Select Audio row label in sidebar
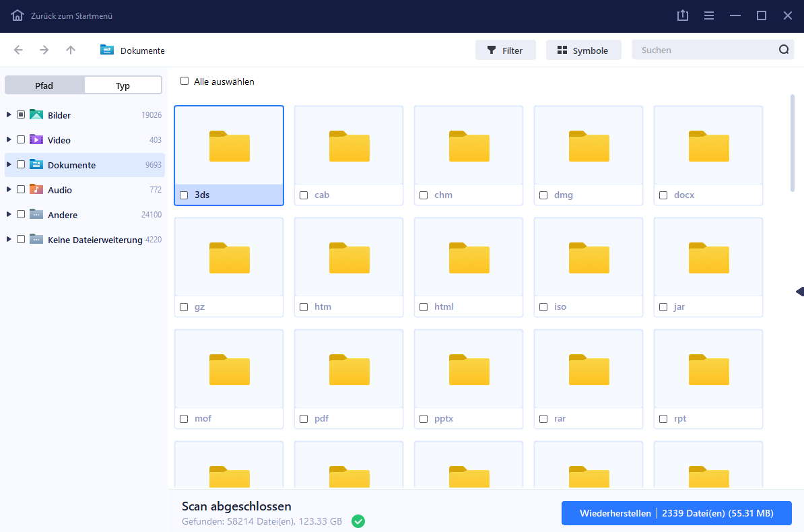804x532 pixels. click(60, 190)
